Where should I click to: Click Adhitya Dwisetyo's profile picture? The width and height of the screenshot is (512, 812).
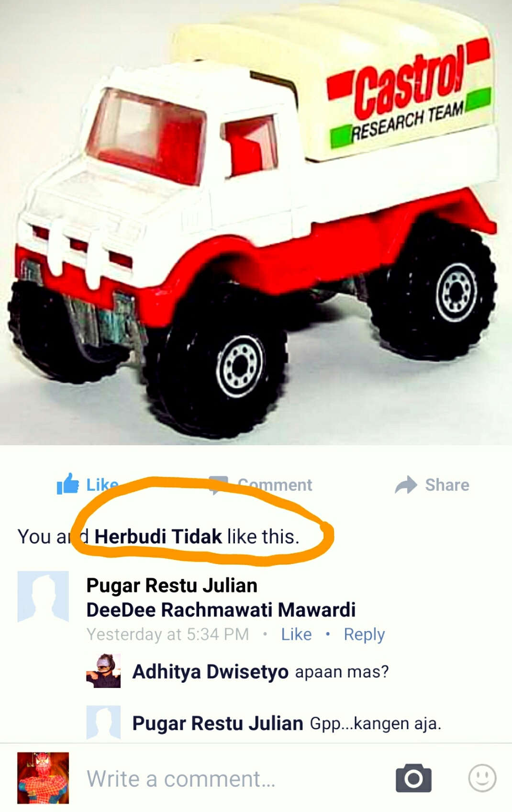(103, 671)
